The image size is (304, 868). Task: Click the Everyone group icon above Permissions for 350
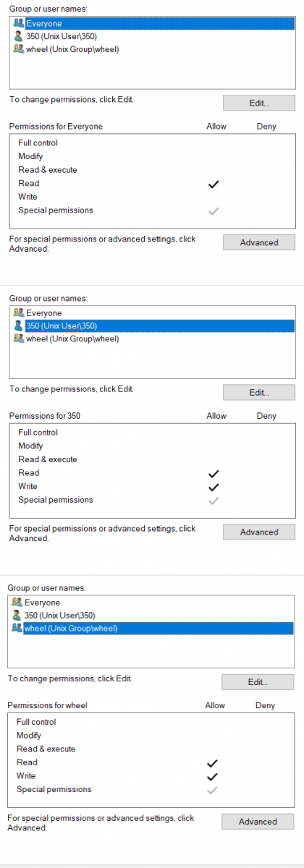point(19,313)
